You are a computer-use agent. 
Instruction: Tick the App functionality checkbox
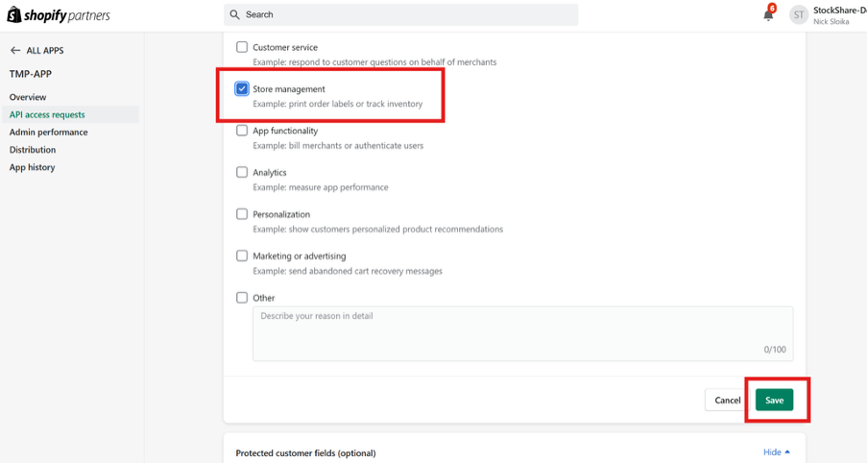tap(242, 131)
